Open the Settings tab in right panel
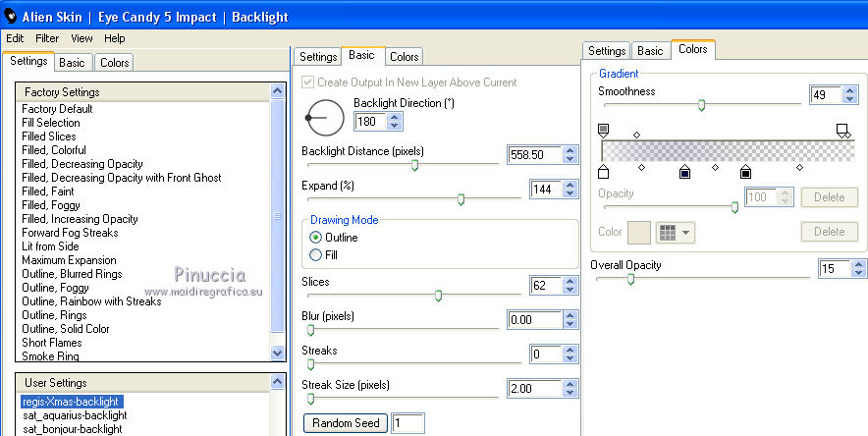Screen dimensions: 868x436 point(606,51)
